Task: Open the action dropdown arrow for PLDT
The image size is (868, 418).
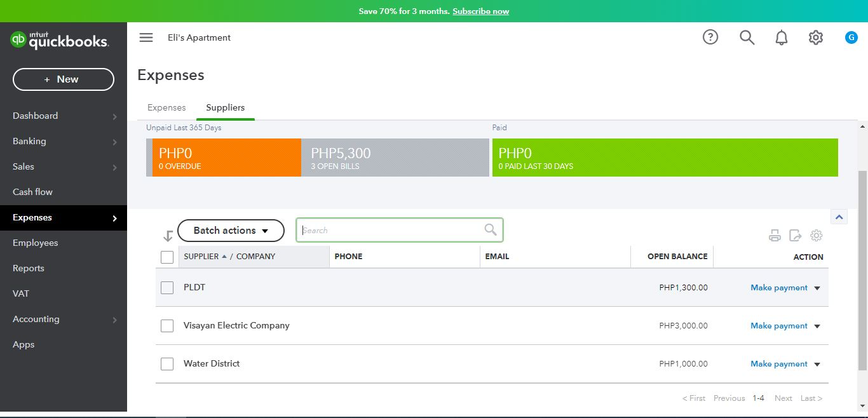Action: point(817,288)
